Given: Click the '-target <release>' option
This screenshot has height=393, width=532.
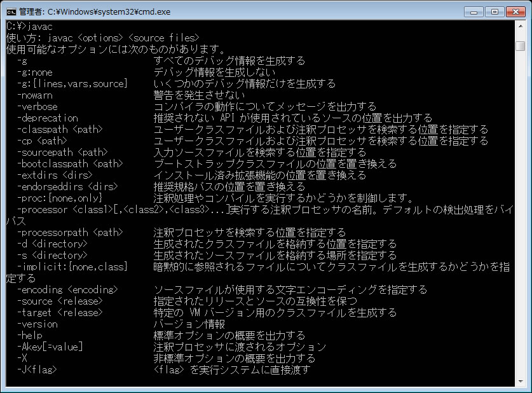Looking at the screenshot, I should pyautogui.click(x=60, y=313).
